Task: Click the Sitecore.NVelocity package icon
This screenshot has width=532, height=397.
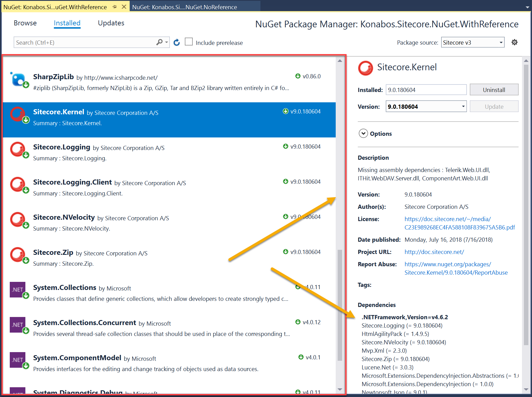Action: coord(19,221)
